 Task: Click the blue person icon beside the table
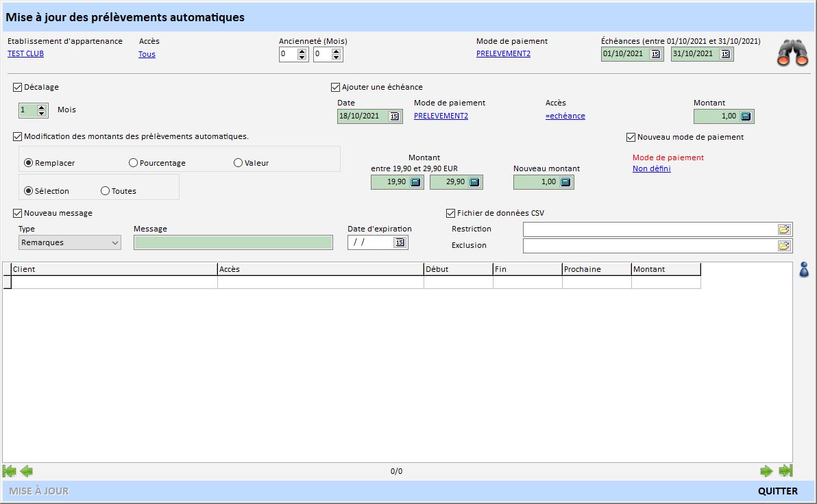[x=804, y=270]
